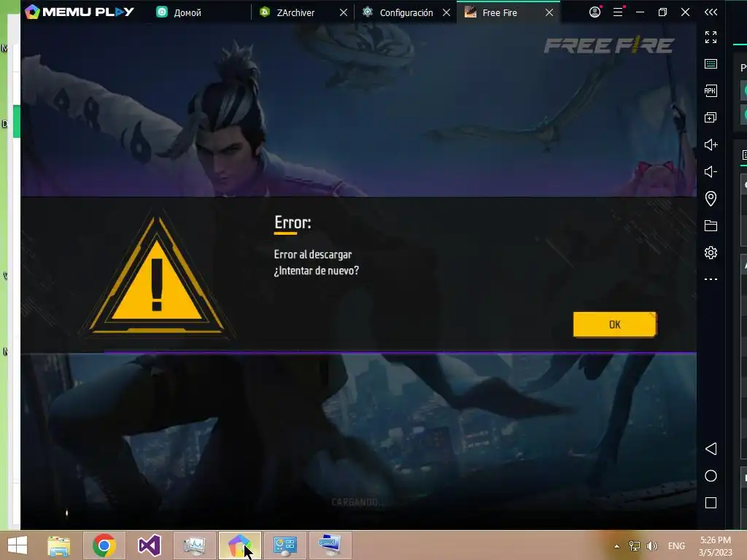Open the clock showing 5:26 PM
The height and width of the screenshot is (560, 747).
[x=715, y=546]
